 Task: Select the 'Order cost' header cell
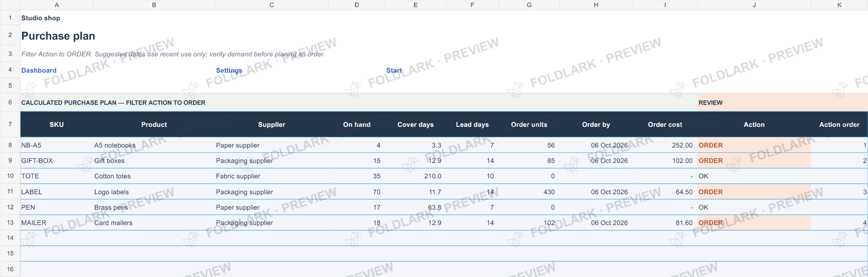click(x=665, y=125)
